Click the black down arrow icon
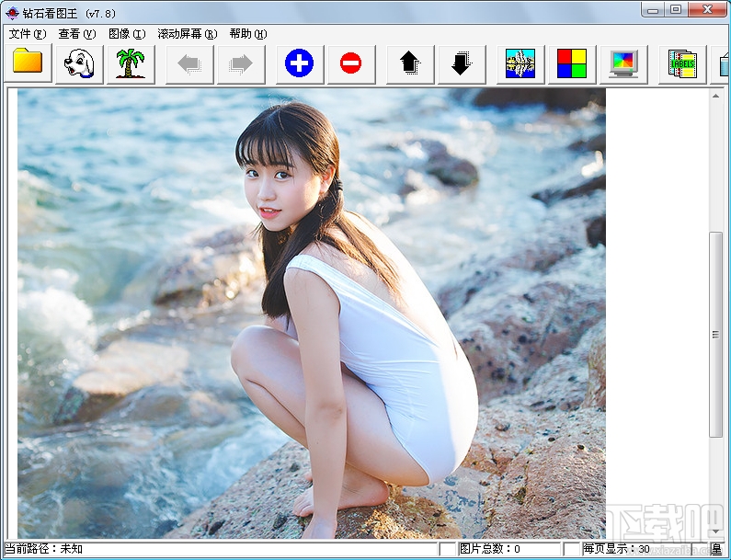 462,63
